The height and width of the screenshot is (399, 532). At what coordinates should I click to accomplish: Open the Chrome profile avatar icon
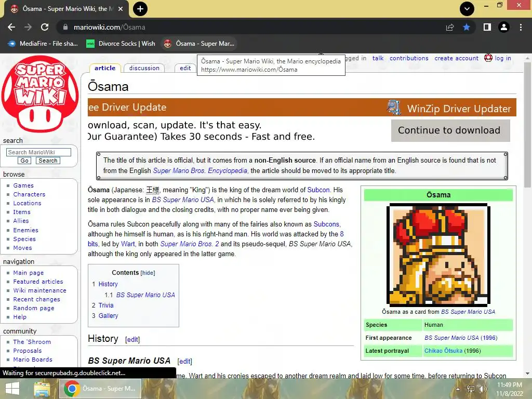pos(504,27)
